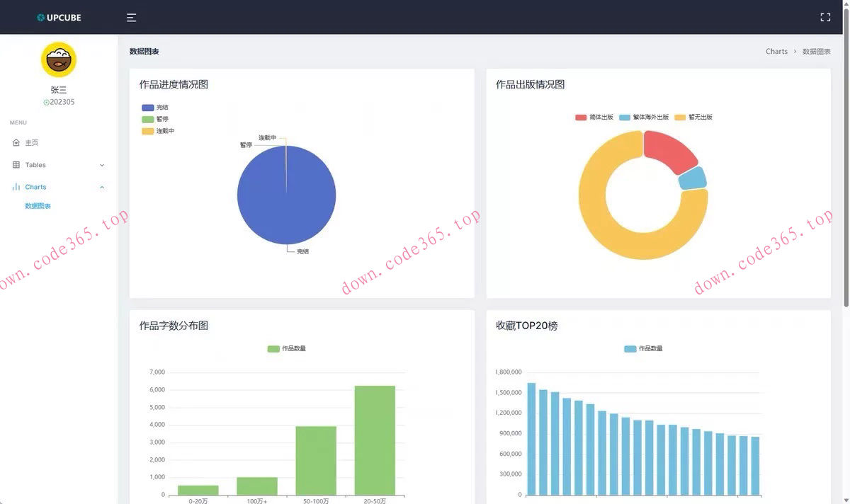Screen dimensions: 850x504
Task: Click the 20-50万 green bar
Action: pyautogui.click(x=375, y=440)
